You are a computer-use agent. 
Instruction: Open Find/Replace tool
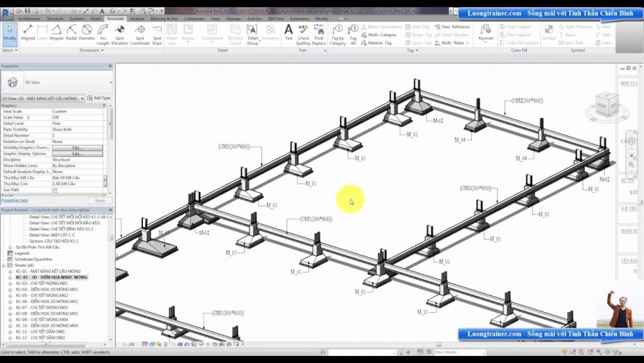tap(319, 35)
